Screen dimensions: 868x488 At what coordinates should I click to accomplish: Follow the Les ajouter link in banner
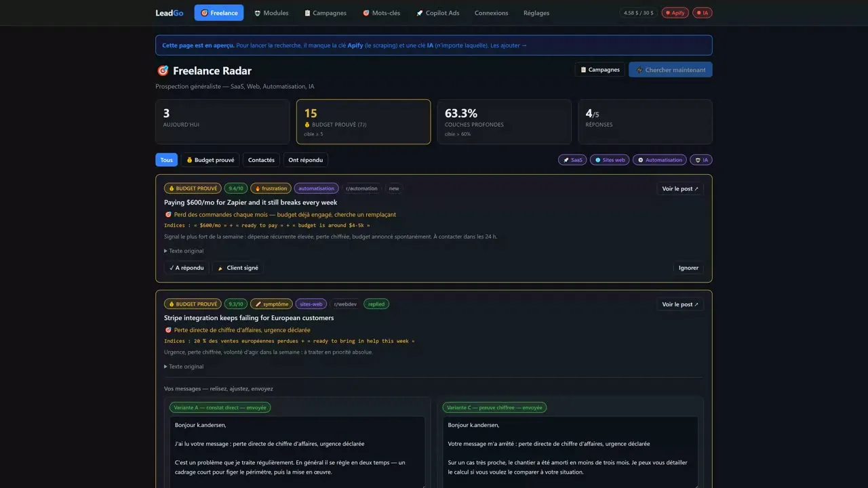[509, 45]
